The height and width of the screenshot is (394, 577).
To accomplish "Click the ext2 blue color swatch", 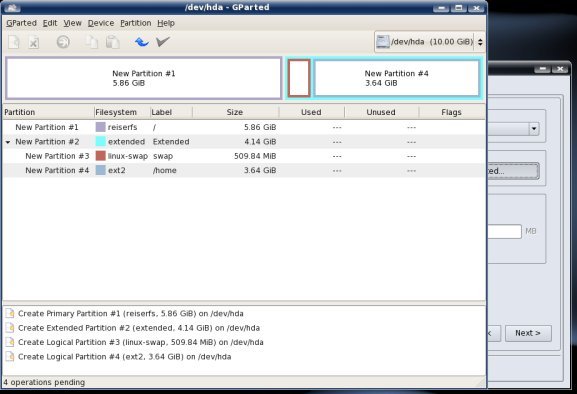I will 100,170.
